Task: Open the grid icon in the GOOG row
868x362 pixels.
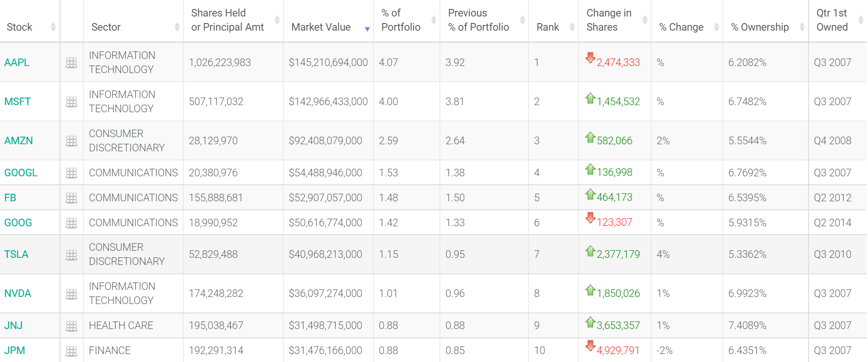Action: [x=71, y=223]
